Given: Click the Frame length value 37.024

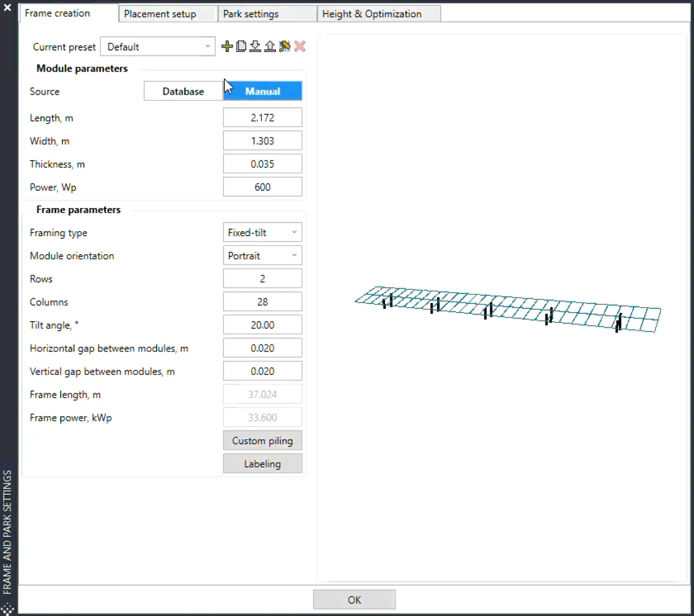Looking at the screenshot, I should 262,394.
